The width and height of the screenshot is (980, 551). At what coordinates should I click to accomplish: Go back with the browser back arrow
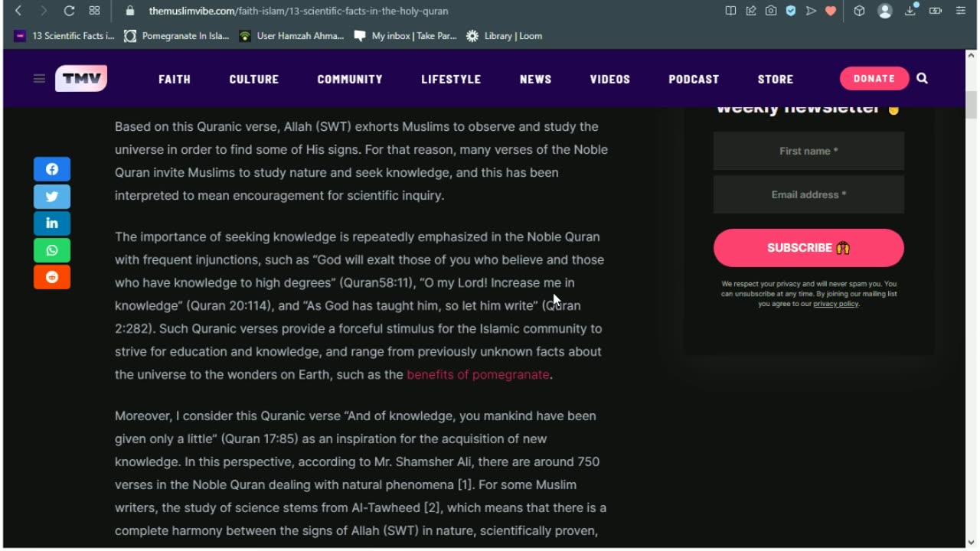click(18, 11)
